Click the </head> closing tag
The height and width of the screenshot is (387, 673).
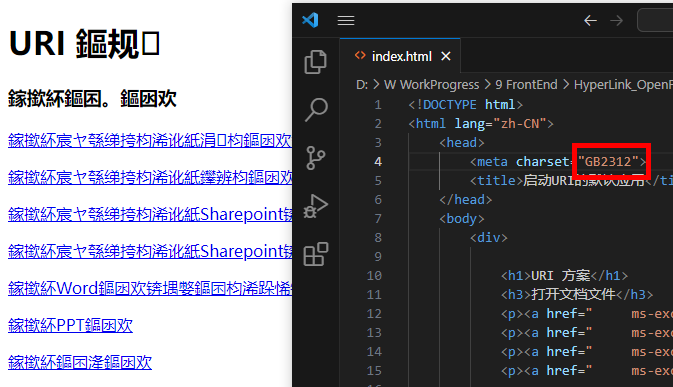465,200
